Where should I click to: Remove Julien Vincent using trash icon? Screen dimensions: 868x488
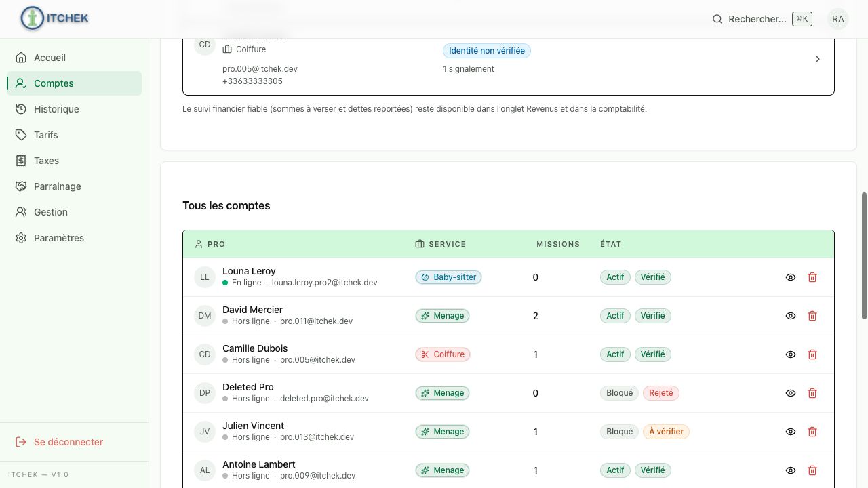click(x=812, y=432)
